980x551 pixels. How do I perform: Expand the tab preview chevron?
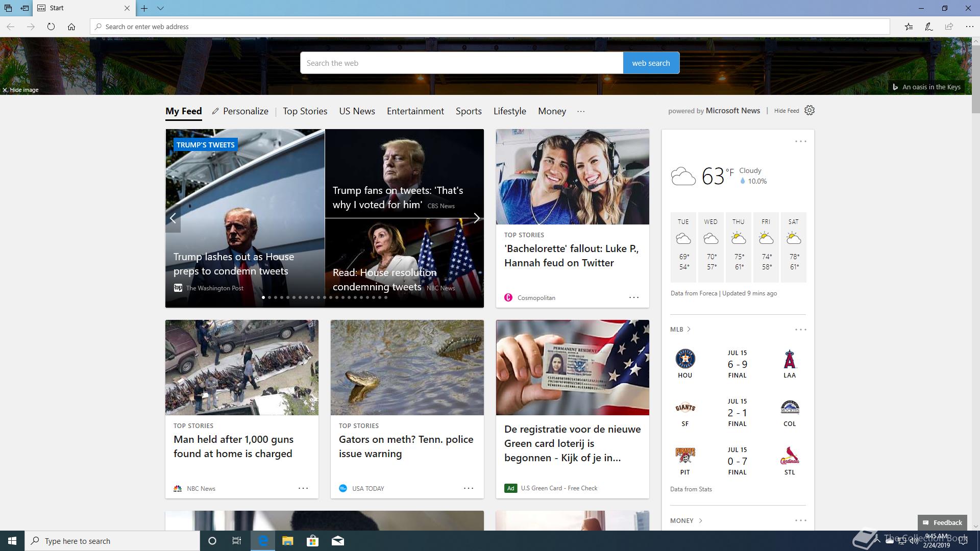coord(160,8)
